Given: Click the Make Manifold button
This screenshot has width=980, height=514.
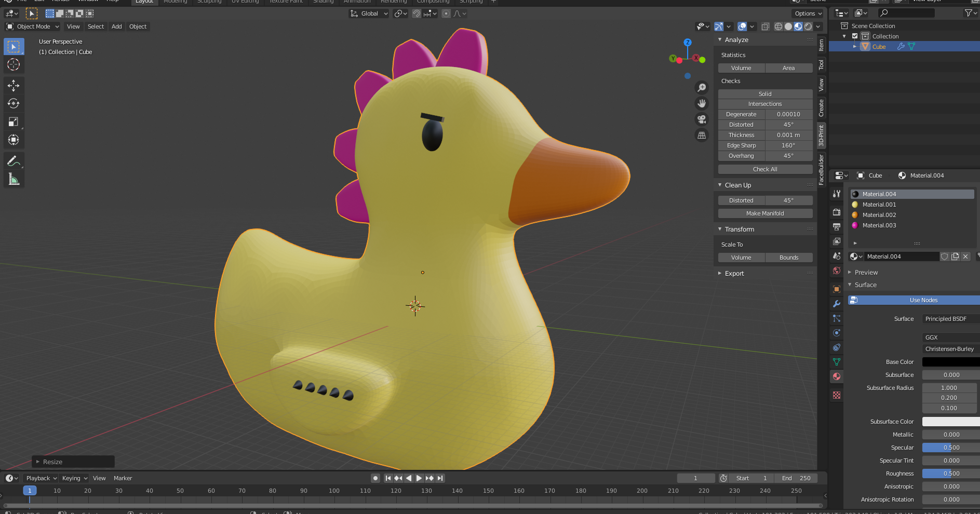Looking at the screenshot, I should [764, 213].
